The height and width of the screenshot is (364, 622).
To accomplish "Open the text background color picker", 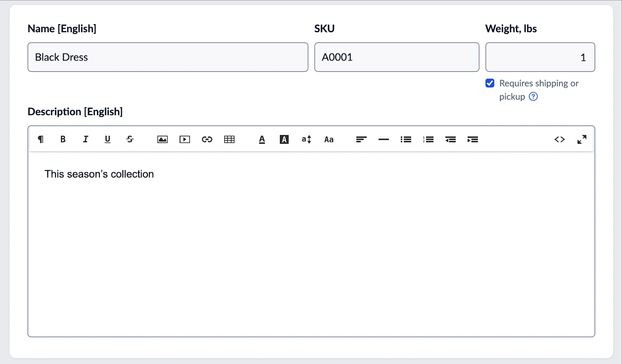I will click(284, 139).
